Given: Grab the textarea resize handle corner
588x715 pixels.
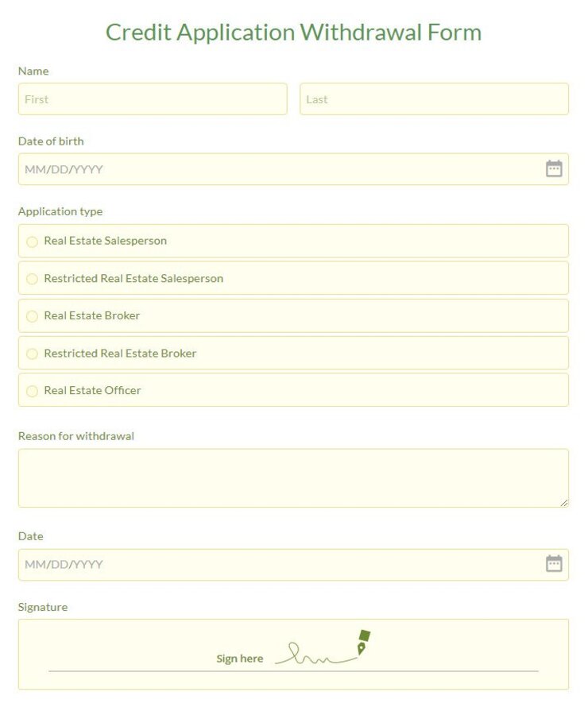Looking at the screenshot, I should click(x=564, y=503).
